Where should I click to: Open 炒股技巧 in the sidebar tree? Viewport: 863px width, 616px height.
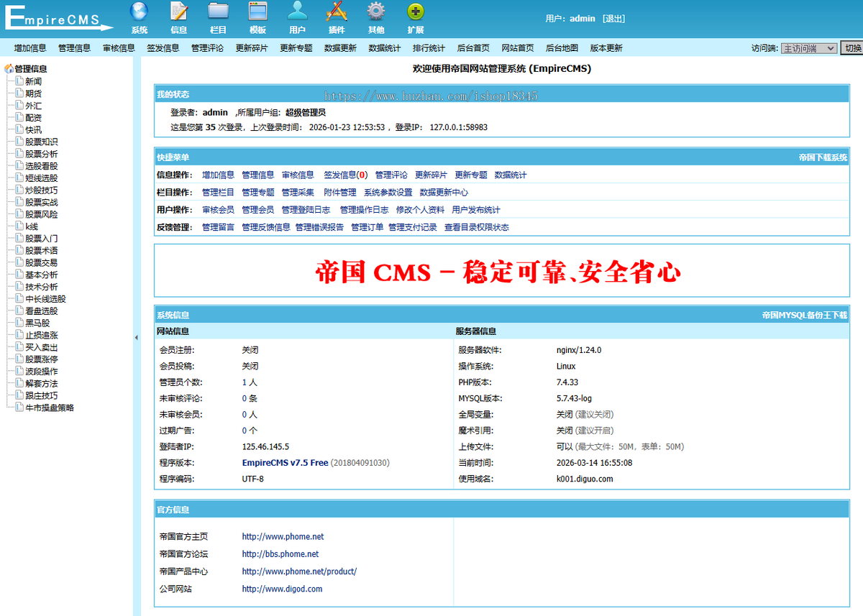coord(42,190)
